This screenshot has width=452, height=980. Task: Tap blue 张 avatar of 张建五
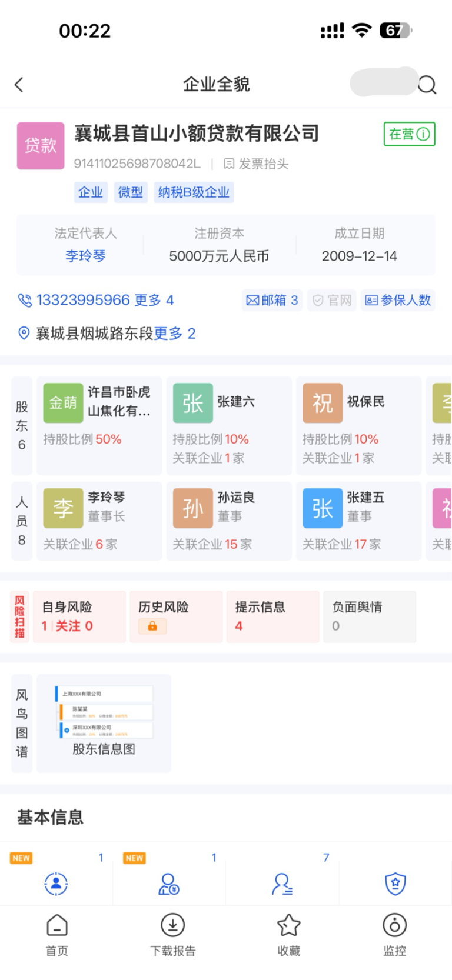pyautogui.click(x=323, y=508)
